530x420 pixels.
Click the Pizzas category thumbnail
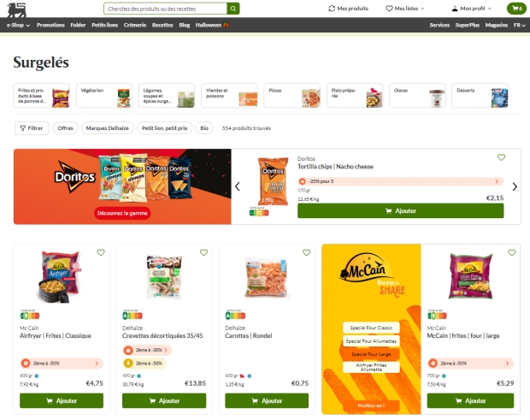pyautogui.click(x=292, y=96)
